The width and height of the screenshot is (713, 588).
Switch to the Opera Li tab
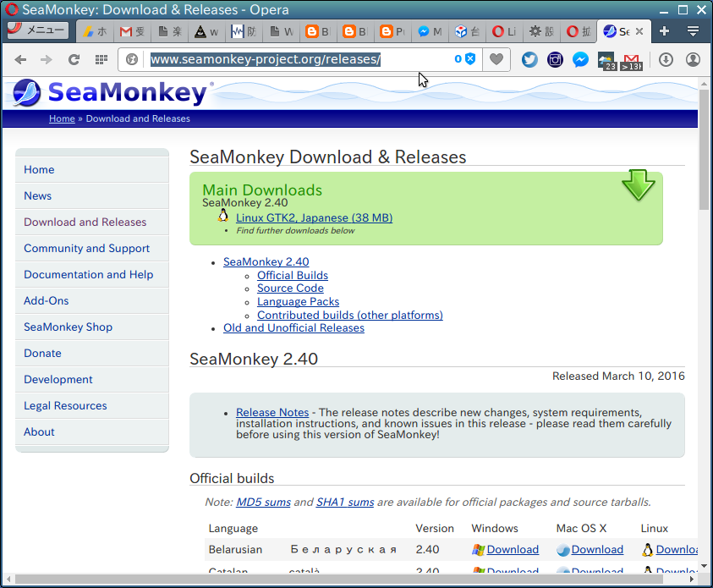click(504, 31)
